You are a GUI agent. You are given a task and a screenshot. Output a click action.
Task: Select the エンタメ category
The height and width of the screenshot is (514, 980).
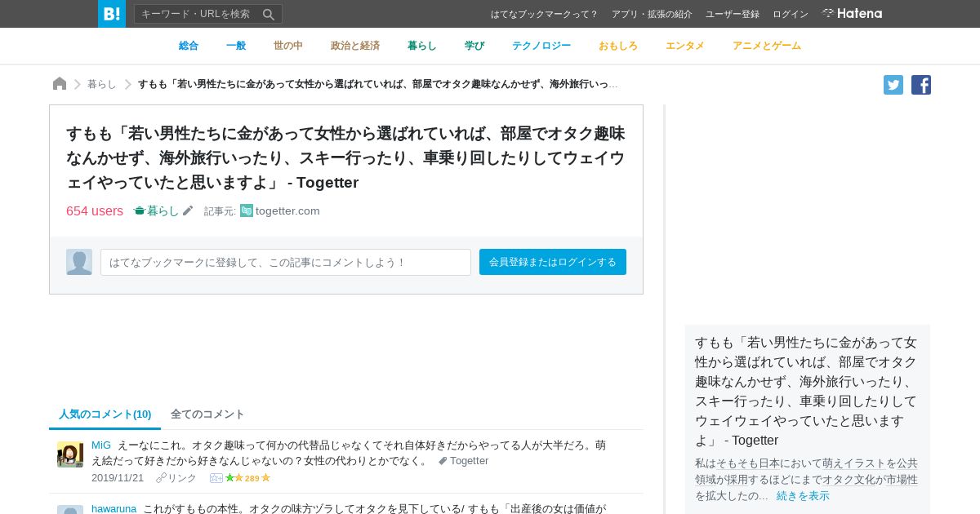(685, 46)
